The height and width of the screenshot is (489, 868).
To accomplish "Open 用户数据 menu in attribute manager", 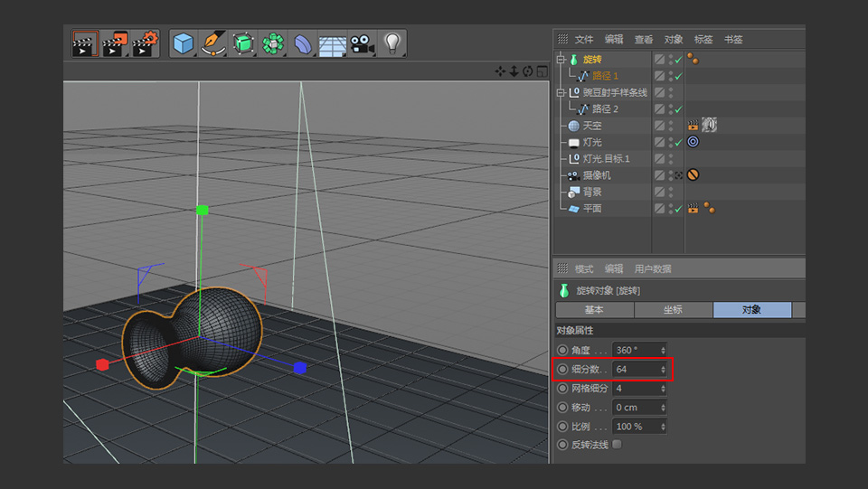I will (653, 268).
